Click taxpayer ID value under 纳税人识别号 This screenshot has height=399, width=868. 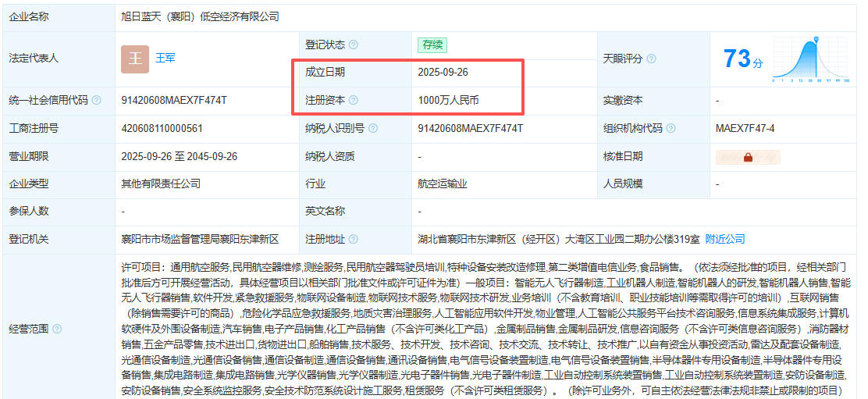471,128
